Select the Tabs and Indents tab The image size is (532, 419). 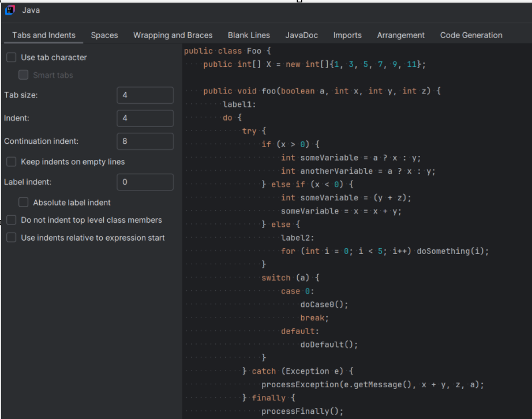pyautogui.click(x=44, y=35)
